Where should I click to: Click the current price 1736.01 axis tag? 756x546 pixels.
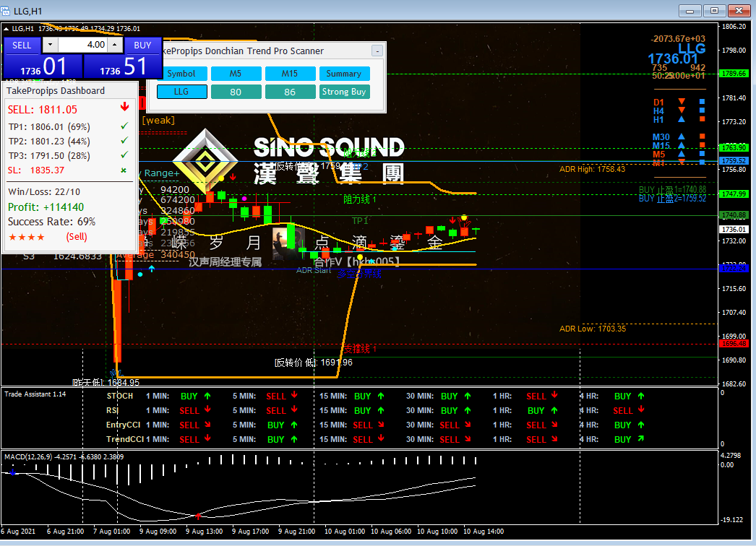[x=734, y=230]
